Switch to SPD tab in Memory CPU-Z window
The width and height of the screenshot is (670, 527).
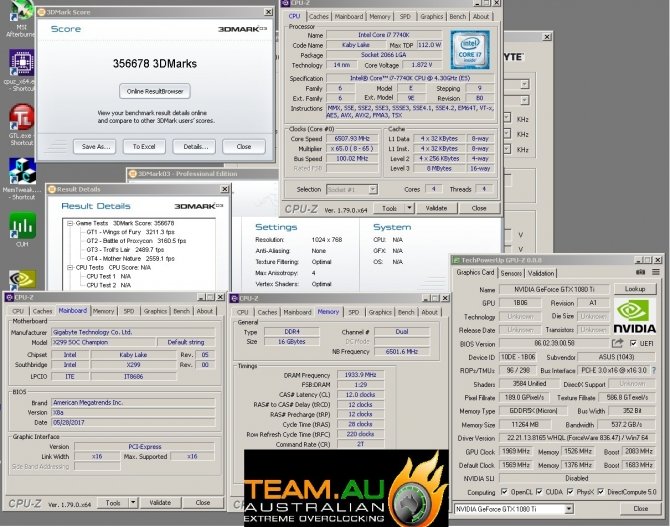point(354,312)
